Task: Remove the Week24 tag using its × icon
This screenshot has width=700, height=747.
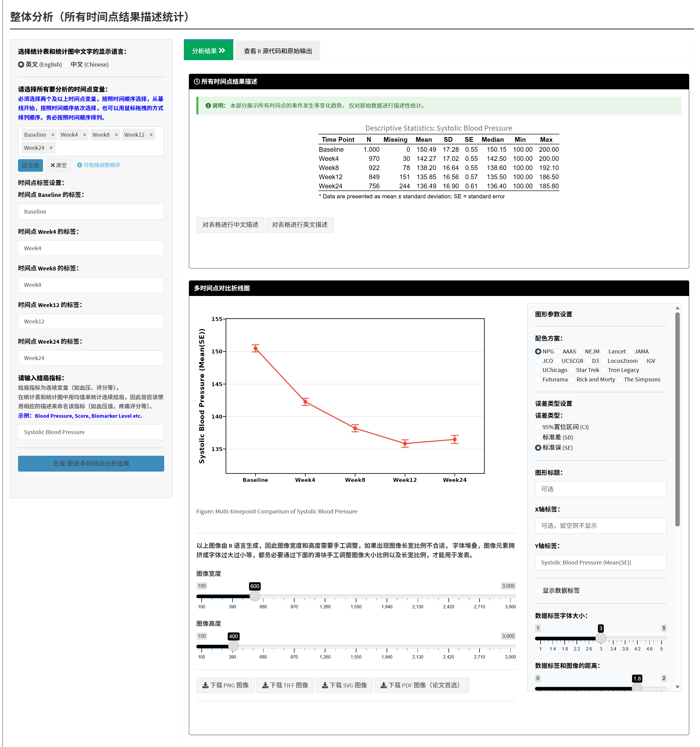Action: pos(51,148)
